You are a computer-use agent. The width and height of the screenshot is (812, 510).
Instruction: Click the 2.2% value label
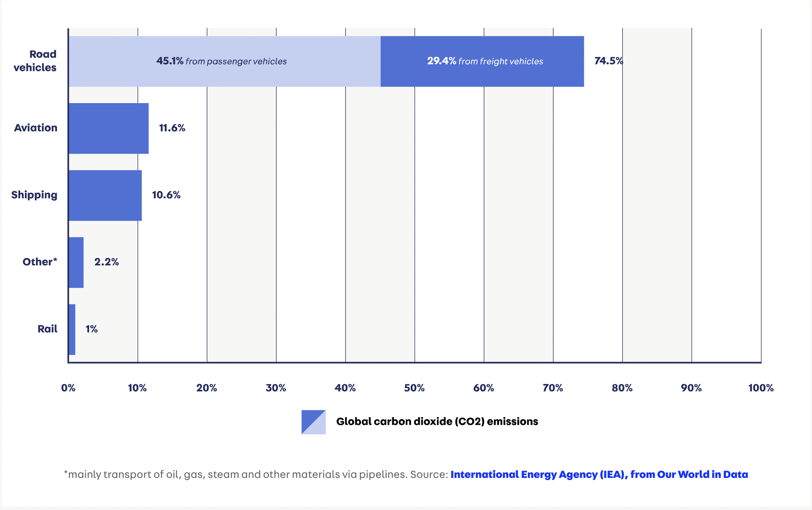[x=107, y=262]
